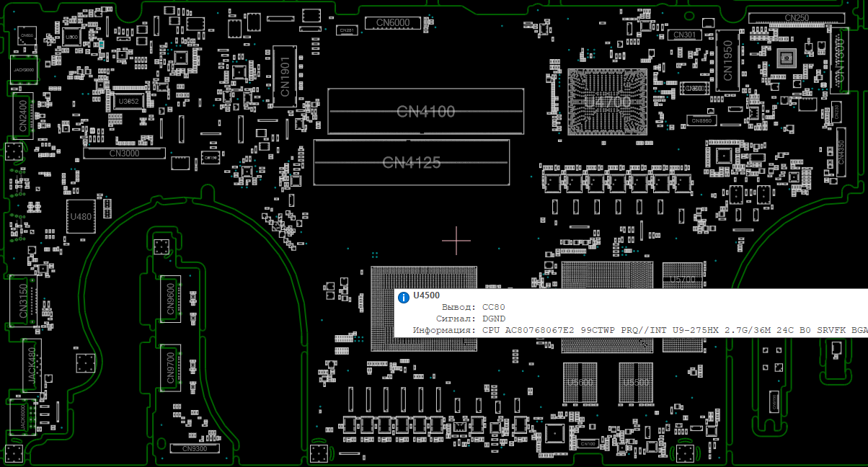This screenshot has width=868, height=467.
Task: Click the U4700 BGA chip
Action: 606,102
